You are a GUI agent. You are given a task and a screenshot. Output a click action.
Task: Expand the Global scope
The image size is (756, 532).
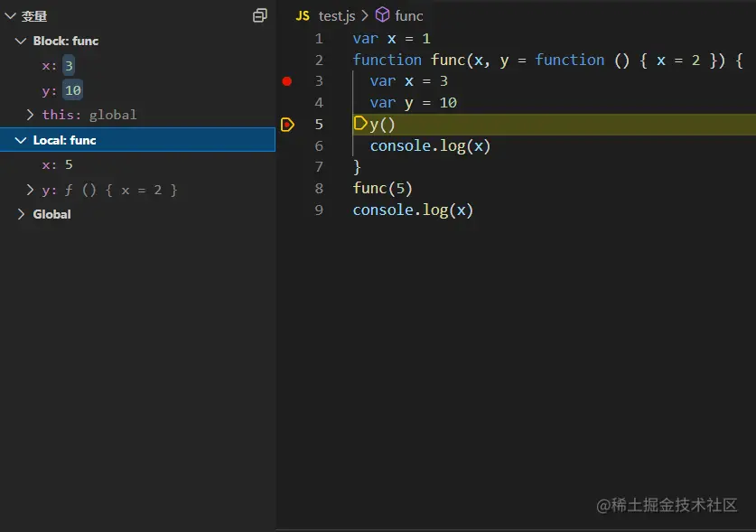(21, 214)
